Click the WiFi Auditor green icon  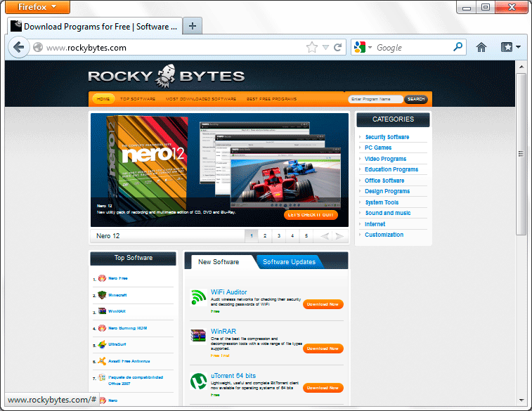[x=198, y=297]
